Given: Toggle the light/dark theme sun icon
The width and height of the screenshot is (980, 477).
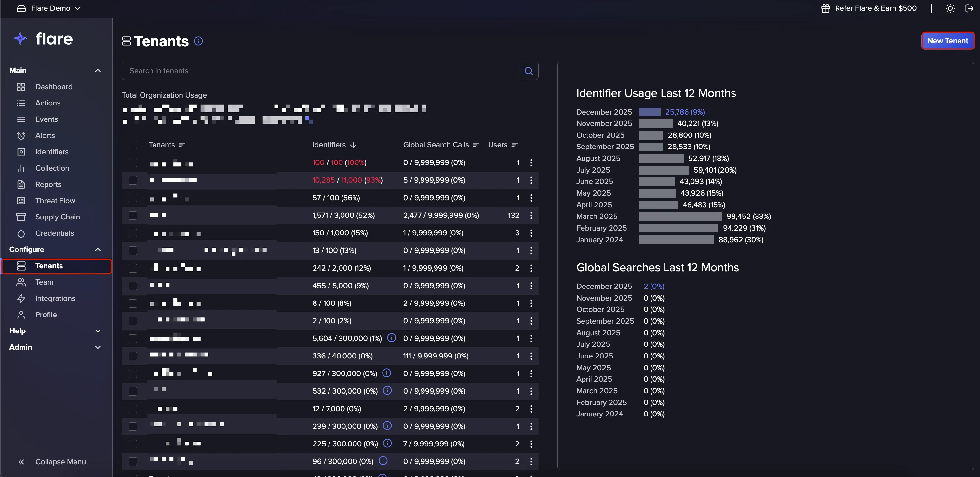Looking at the screenshot, I should [x=950, y=8].
